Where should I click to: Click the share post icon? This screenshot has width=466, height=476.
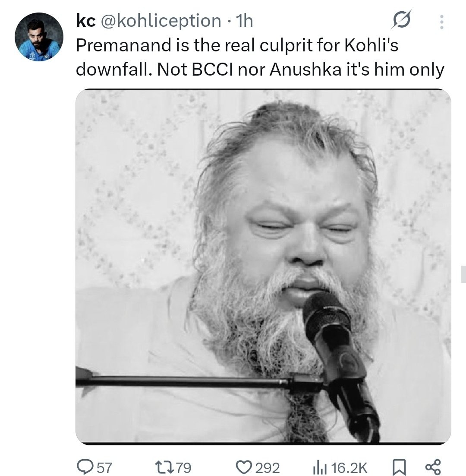pos(433,467)
